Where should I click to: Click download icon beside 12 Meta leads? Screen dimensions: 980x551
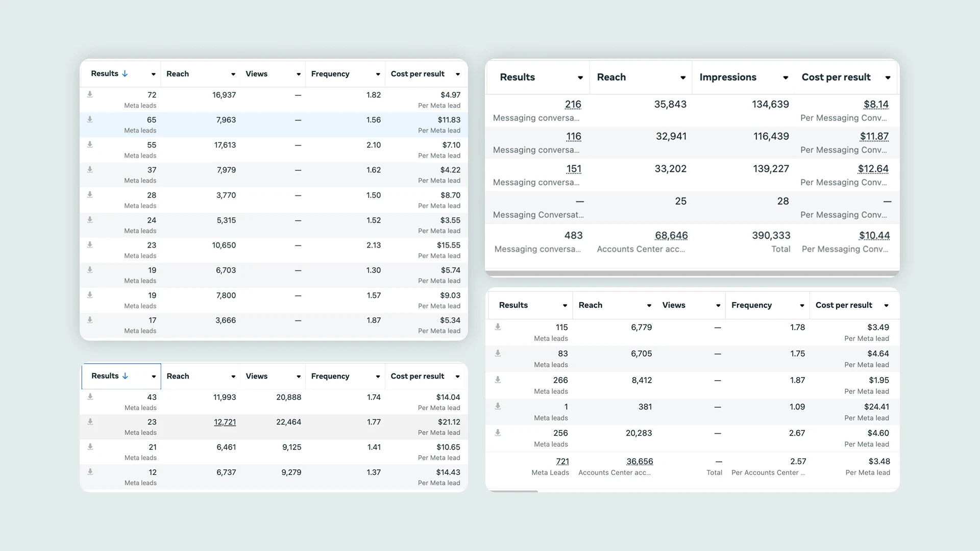click(90, 471)
